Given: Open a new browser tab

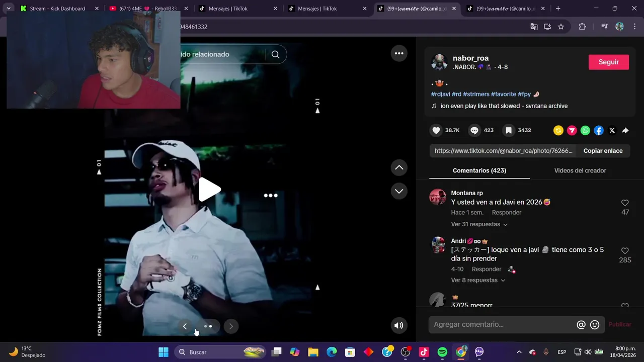Looking at the screenshot, I should (x=558, y=9).
